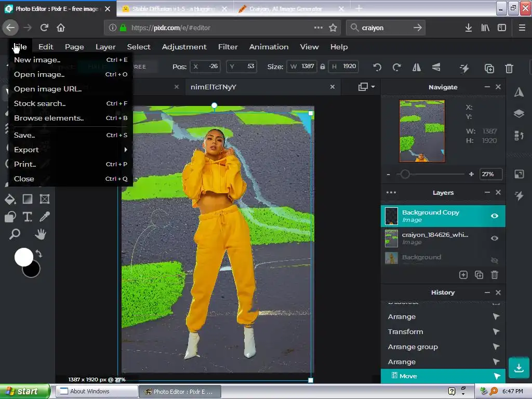Pick the Eyedropper color picker tool
The width and height of the screenshot is (532, 399).
coord(45,217)
